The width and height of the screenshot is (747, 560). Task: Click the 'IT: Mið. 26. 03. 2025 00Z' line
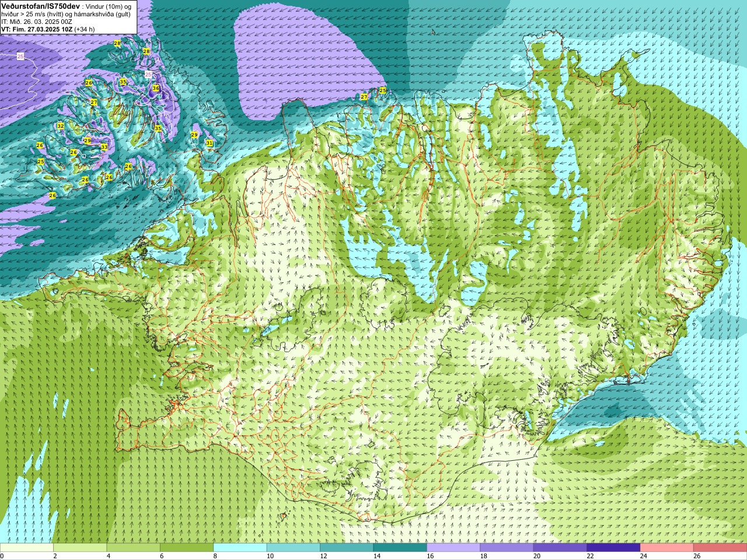click(37, 22)
